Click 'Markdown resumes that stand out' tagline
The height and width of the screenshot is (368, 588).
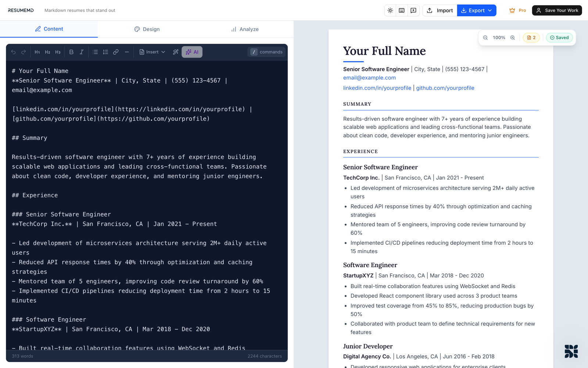coord(80,10)
